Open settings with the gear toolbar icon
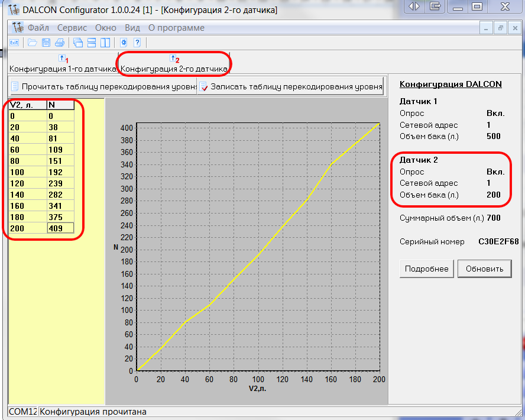 click(124, 43)
